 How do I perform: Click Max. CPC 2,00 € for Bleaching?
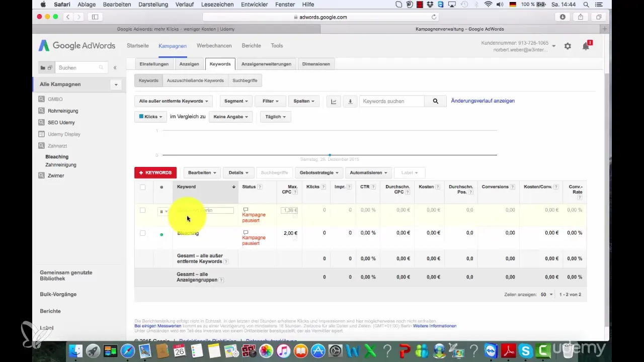click(x=290, y=233)
